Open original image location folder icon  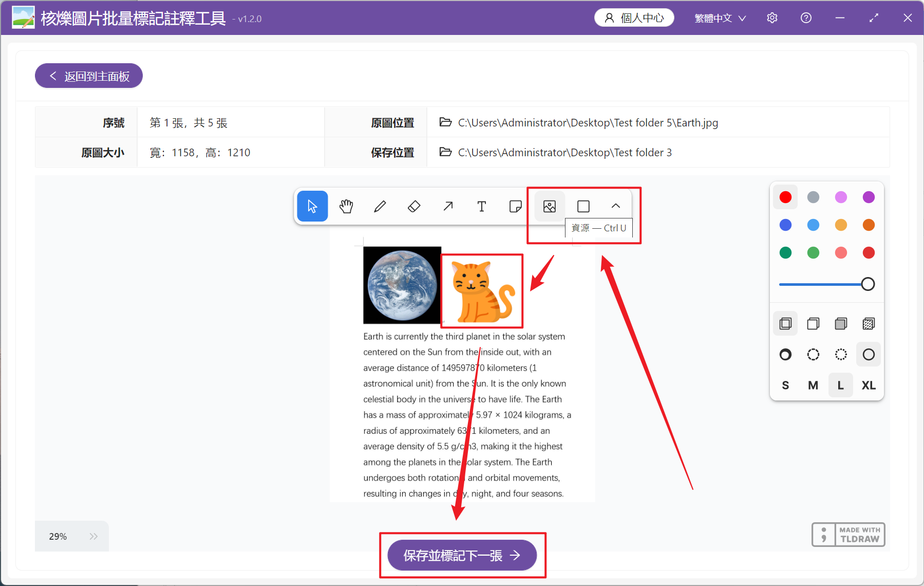point(445,122)
